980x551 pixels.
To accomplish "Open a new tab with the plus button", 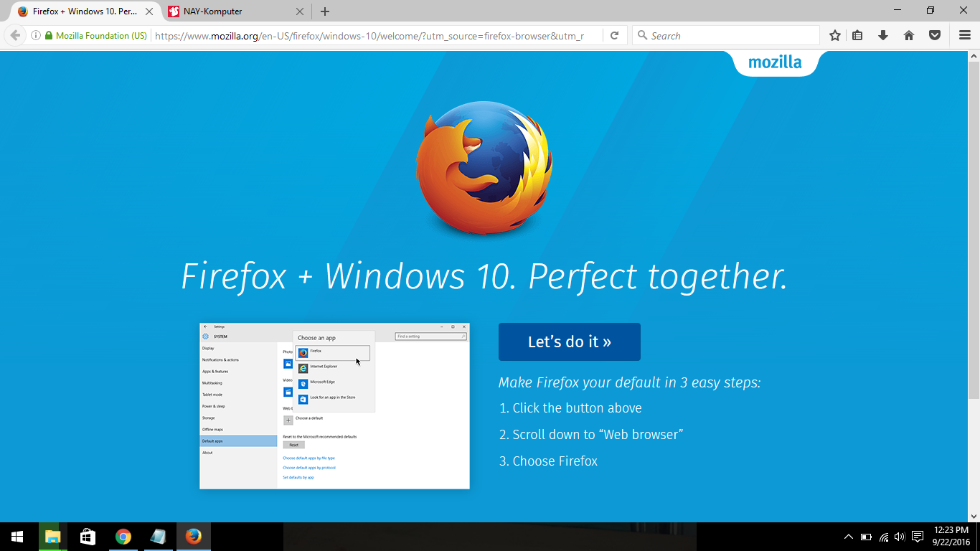I will pos(326,11).
